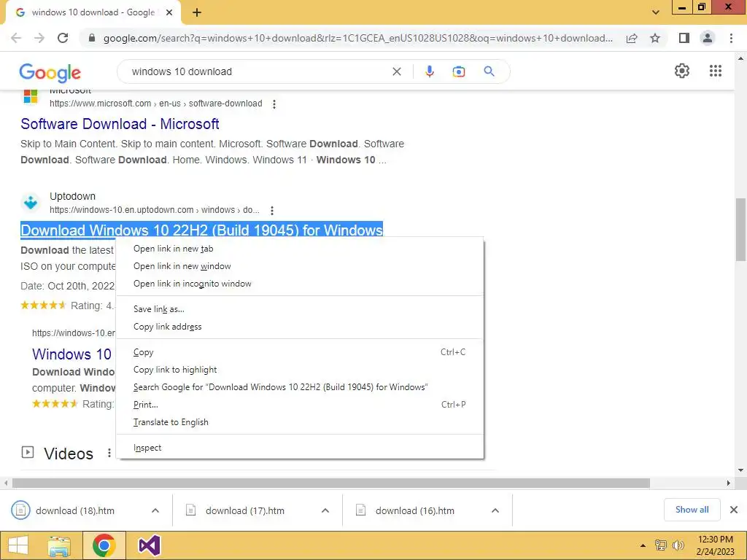Click the vertical scrollbar thumb
747x560 pixels.
pyautogui.click(x=740, y=230)
